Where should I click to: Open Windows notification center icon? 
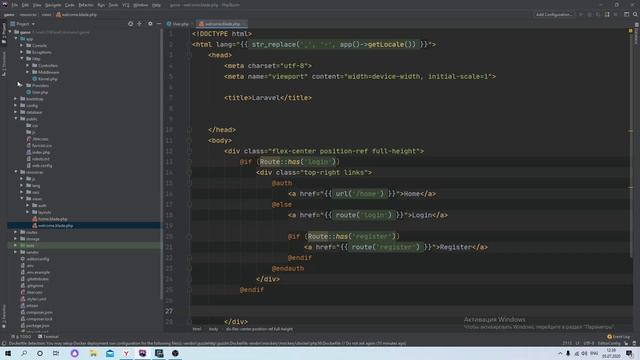point(630,353)
